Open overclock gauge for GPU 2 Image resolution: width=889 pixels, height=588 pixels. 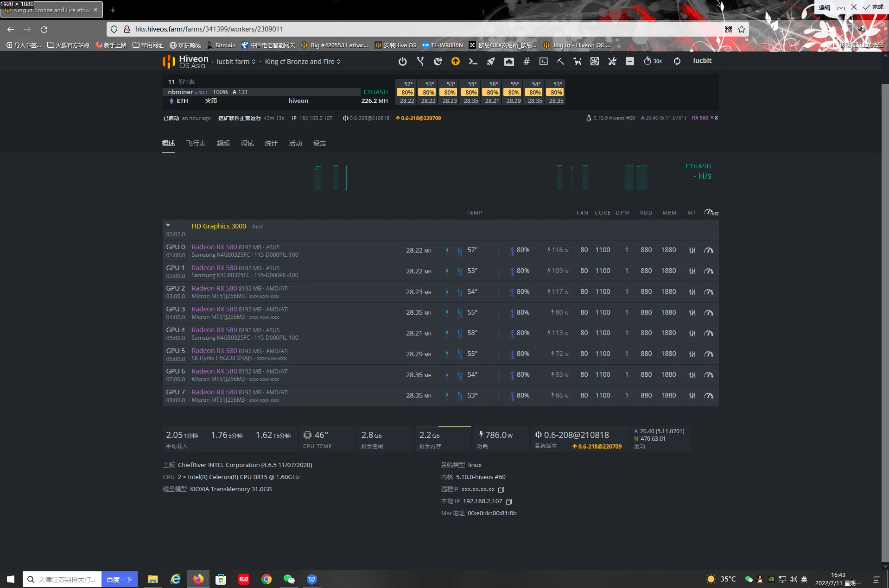pyautogui.click(x=709, y=292)
